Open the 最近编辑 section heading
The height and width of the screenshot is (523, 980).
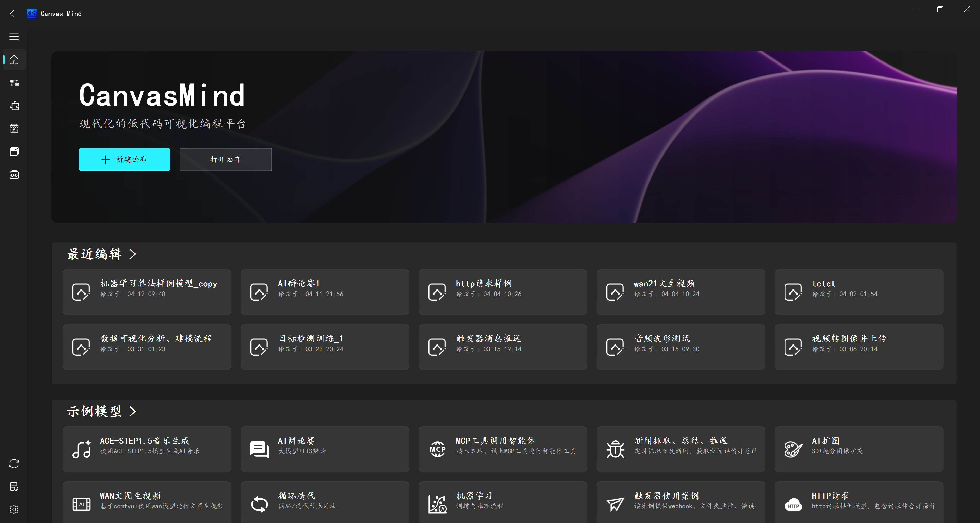click(x=94, y=254)
